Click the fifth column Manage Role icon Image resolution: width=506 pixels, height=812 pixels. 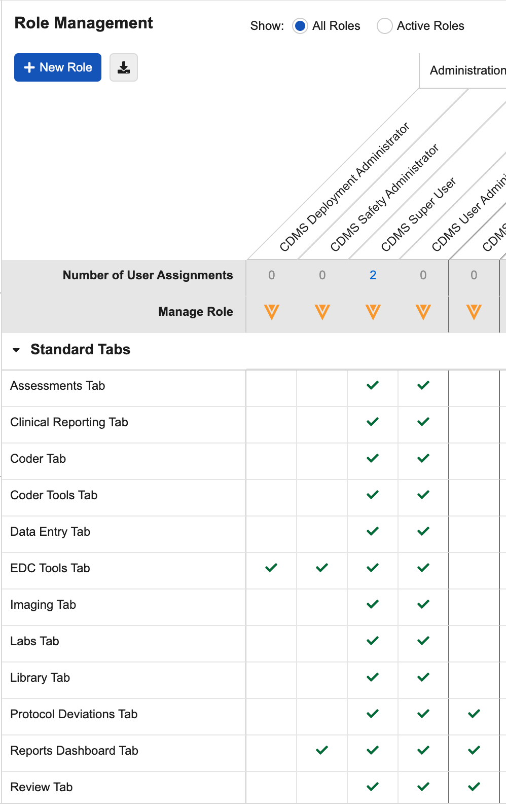(x=474, y=312)
